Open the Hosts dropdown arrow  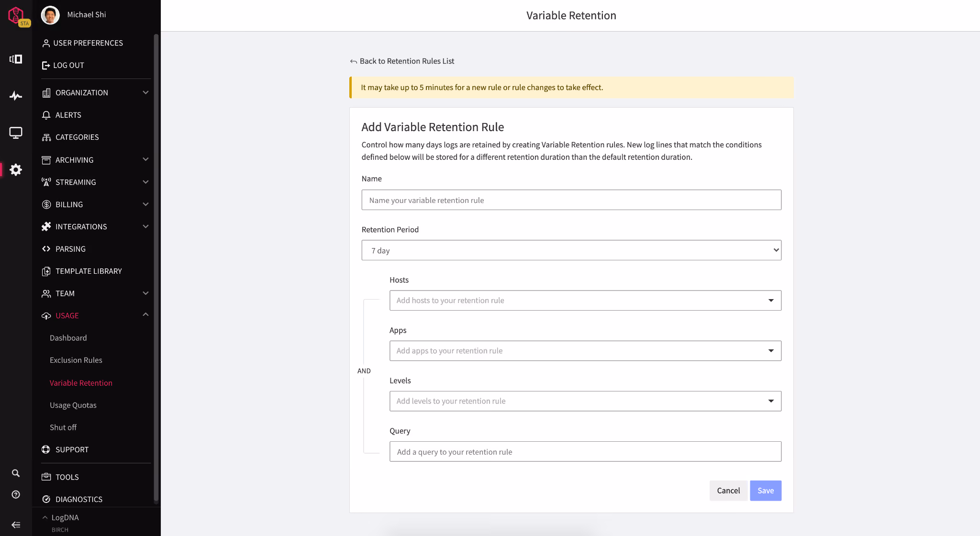tap(771, 301)
